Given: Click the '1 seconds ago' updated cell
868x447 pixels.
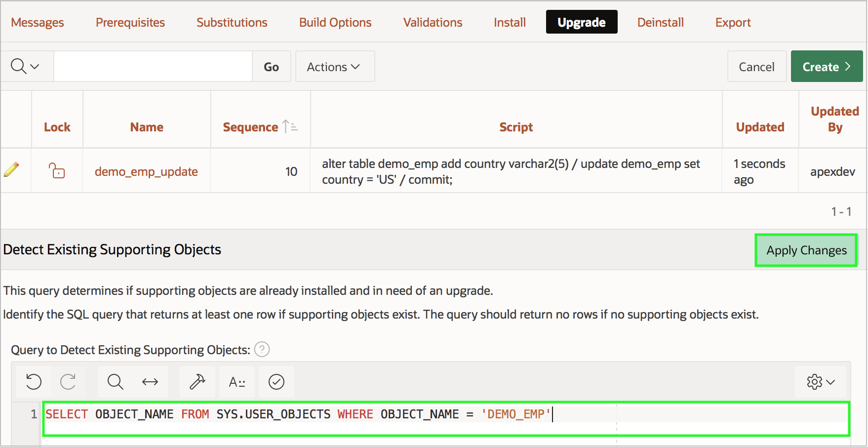Looking at the screenshot, I should click(x=759, y=171).
